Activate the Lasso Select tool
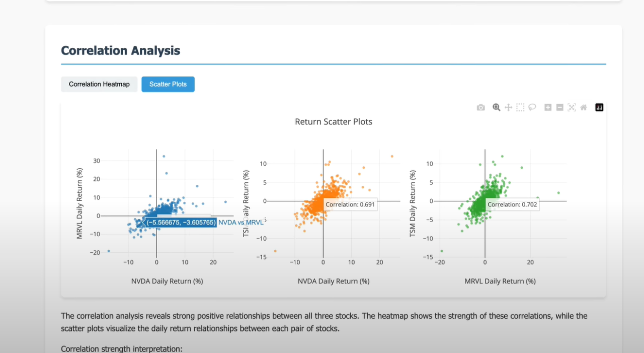 click(x=532, y=107)
